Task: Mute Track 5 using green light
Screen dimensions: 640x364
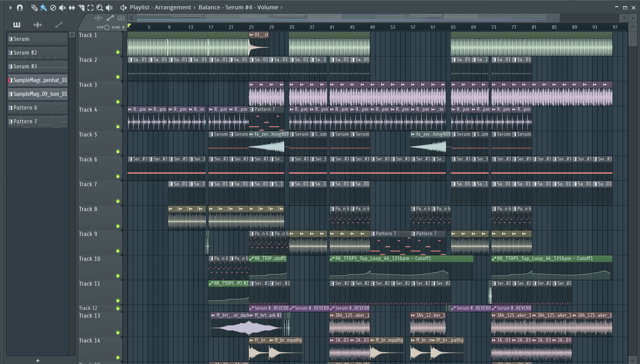Action: (118, 152)
